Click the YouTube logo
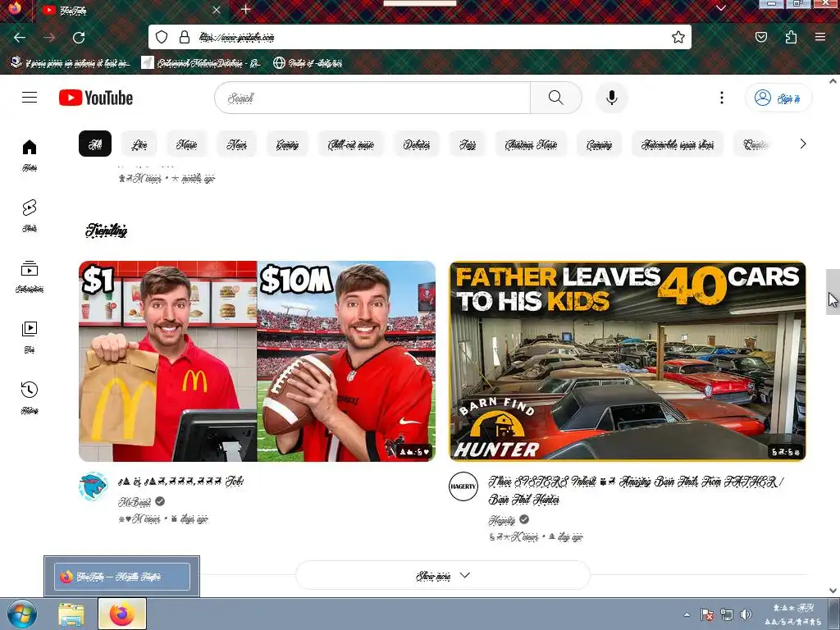The width and height of the screenshot is (840, 630). pyautogui.click(x=96, y=98)
